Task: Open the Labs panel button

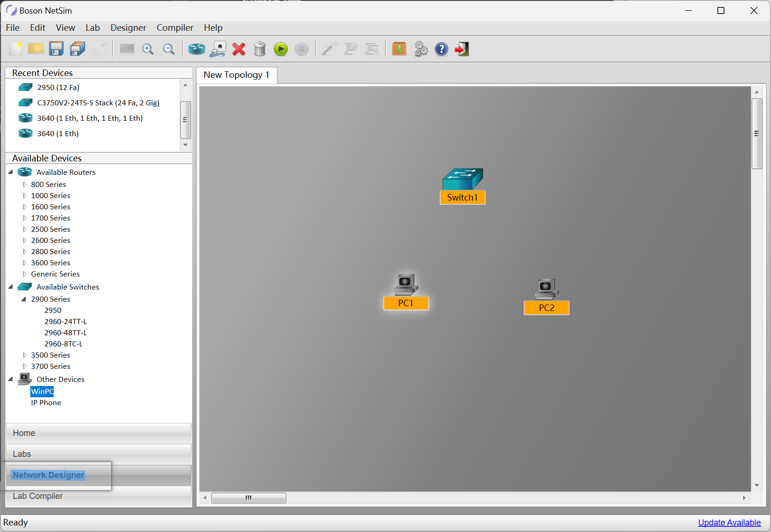Action: click(98, 454)
